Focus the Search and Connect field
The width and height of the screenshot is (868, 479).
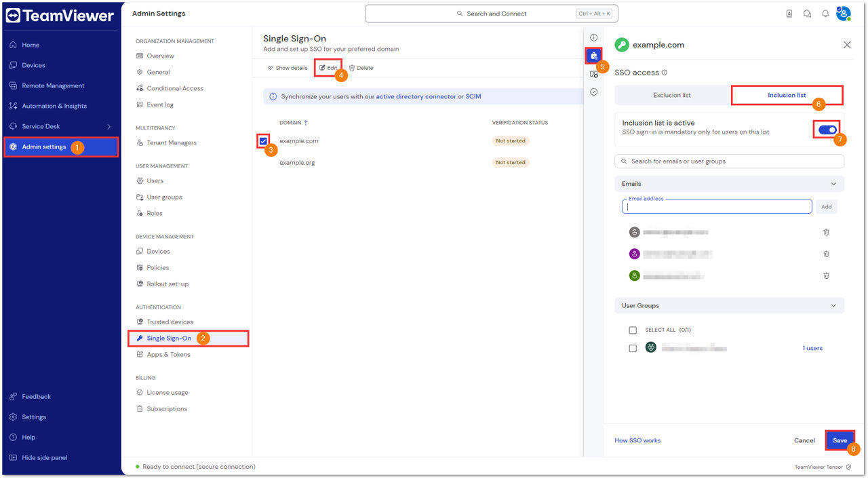point(492,14)
